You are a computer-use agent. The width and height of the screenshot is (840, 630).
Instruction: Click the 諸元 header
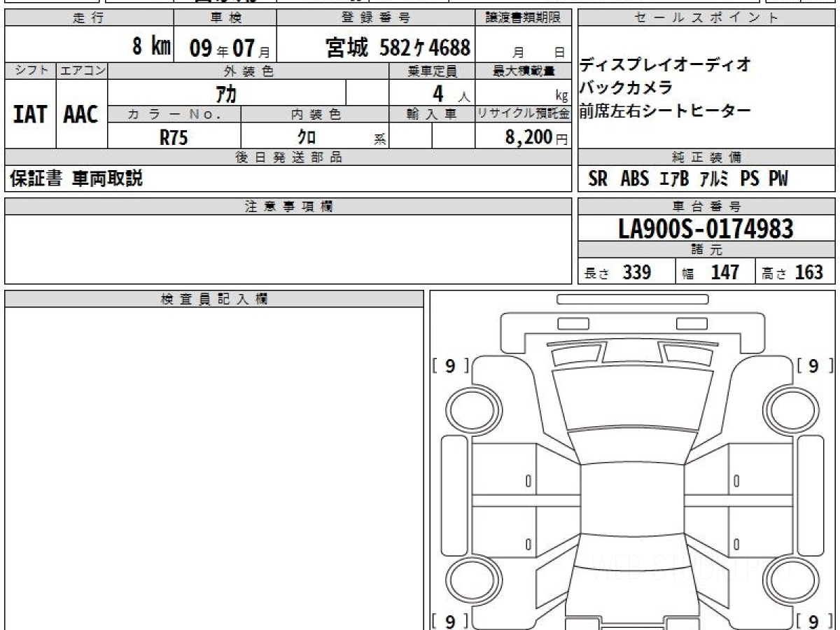[x=707, y=250]
